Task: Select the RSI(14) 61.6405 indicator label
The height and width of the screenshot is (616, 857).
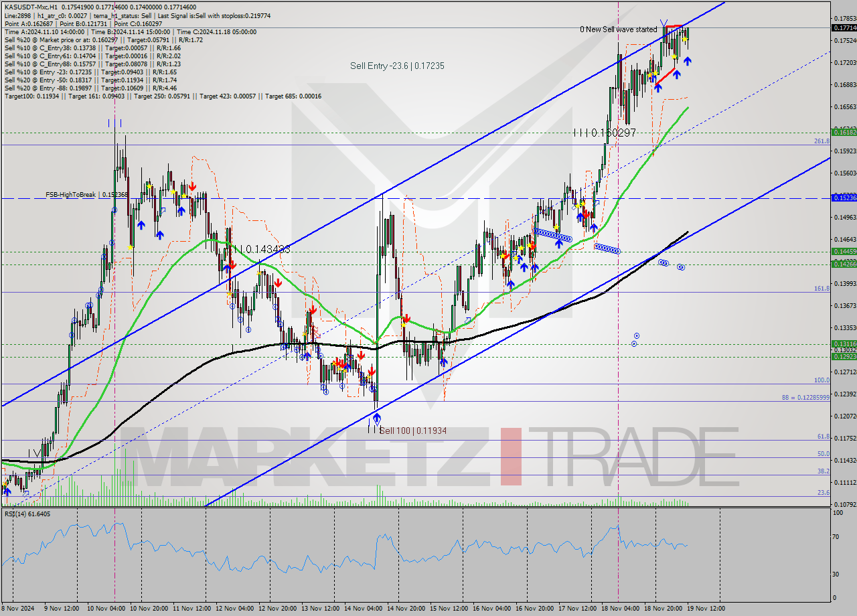Action: (27, 514)
